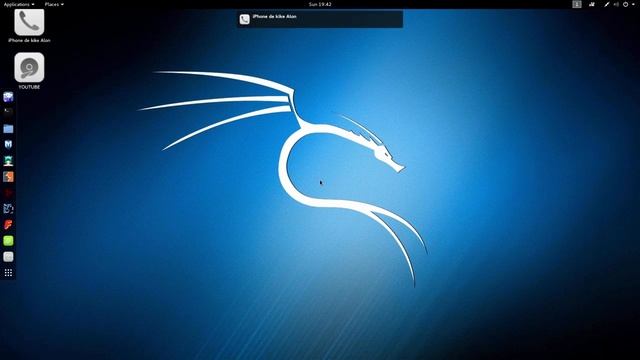Expand the system menu arrow at top right

pos(634,4)
